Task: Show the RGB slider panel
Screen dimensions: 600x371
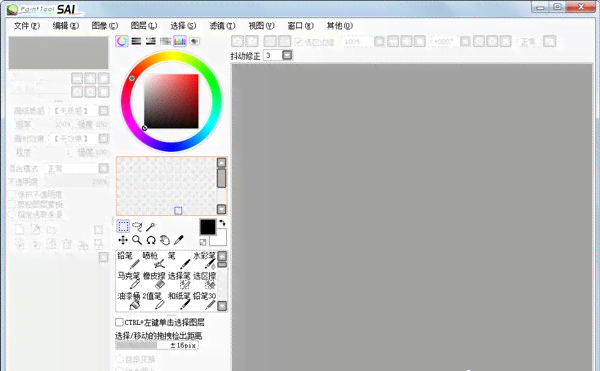Action: pyautogui.click(x=136, y=41)
